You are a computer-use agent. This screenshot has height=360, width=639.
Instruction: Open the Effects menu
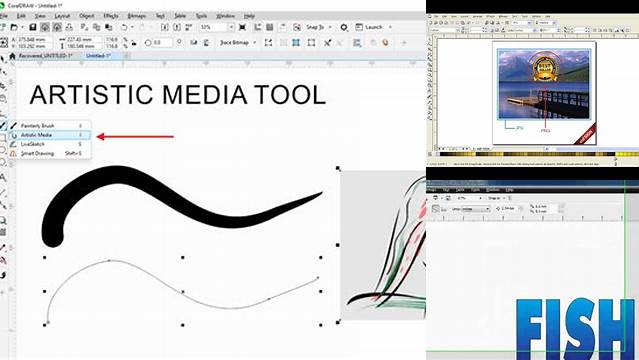111,16
